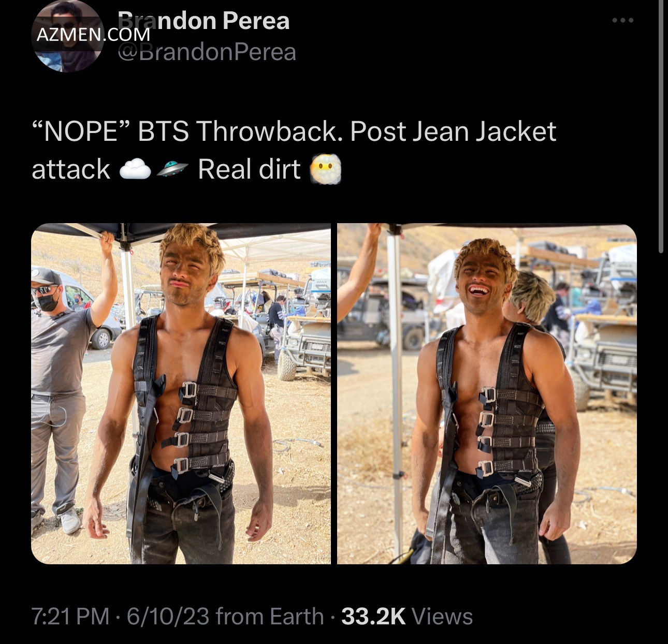668x644 pixels.
Task: Open the left photo with the pouting face
Action: pyautogui.click(x=181, y=393)
